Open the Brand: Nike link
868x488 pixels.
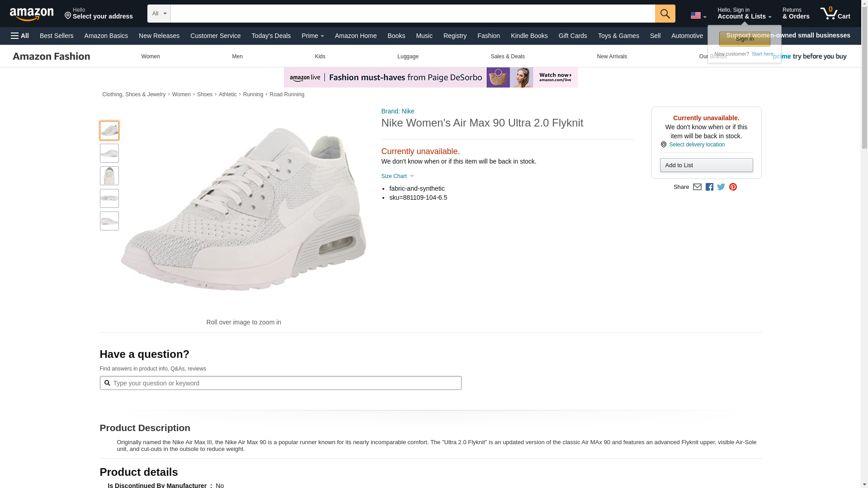(x=397, y=111)
